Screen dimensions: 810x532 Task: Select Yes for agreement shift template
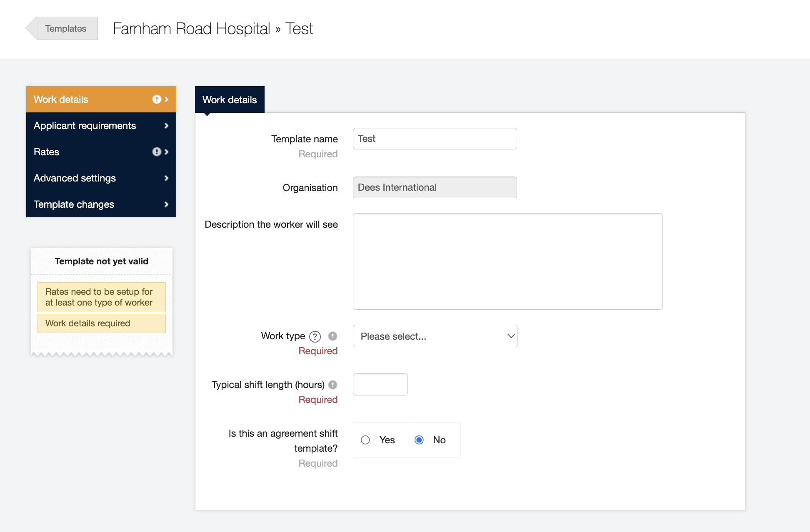click(x=365, y=440)
